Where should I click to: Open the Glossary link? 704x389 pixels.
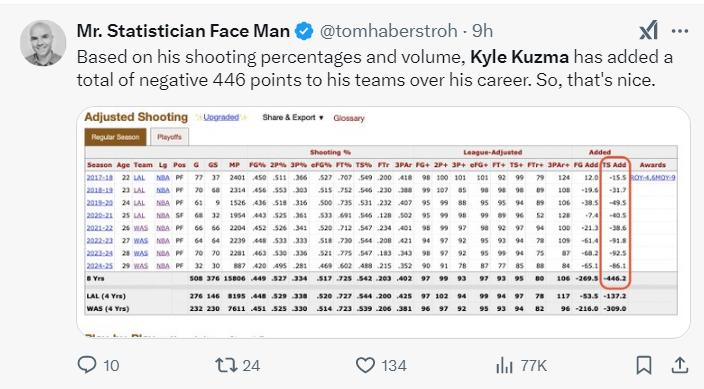point(349,118)
